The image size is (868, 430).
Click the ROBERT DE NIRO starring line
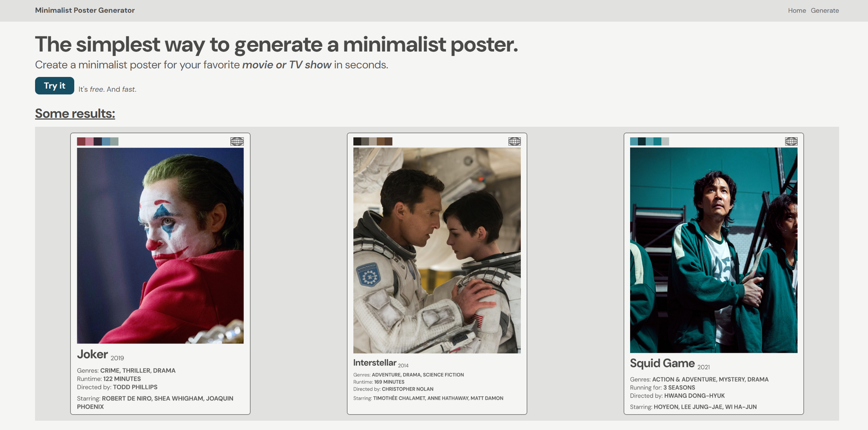click(x=155, y=403)
